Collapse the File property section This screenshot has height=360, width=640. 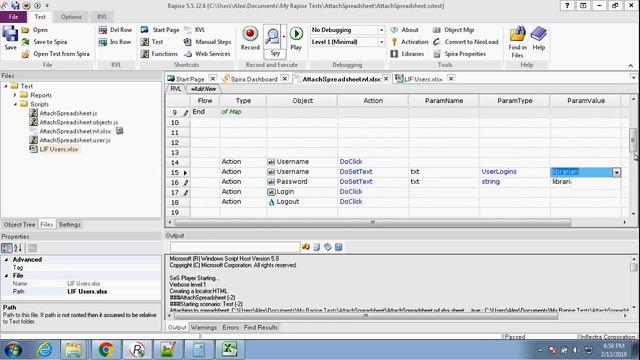tap(6, 276)
